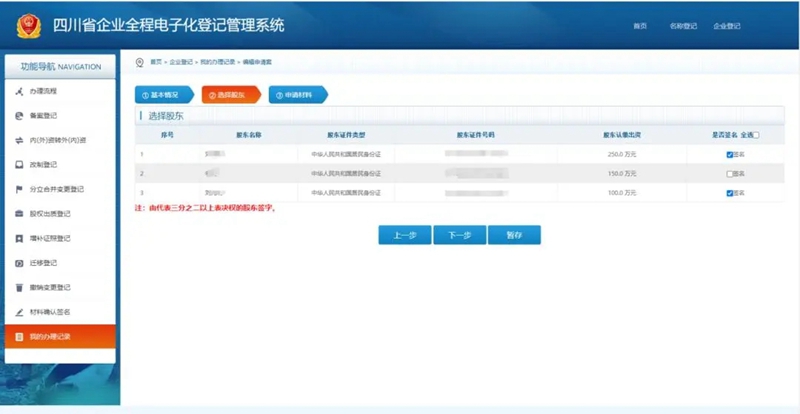This screenshot has width=800, height=414.
Task: Uncheck 签名 for the 100.0 万元 shareholder
Action: (730, 193)
